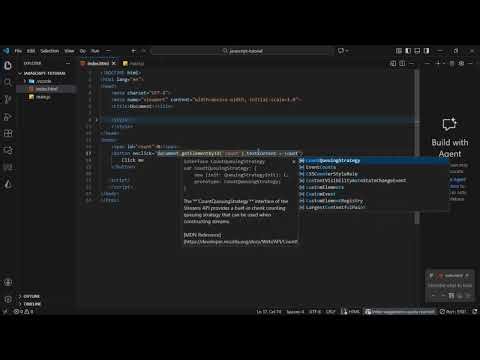This screenshot has width=480, height=360.
Task: Open File menu
Action: tap(18, 51)
